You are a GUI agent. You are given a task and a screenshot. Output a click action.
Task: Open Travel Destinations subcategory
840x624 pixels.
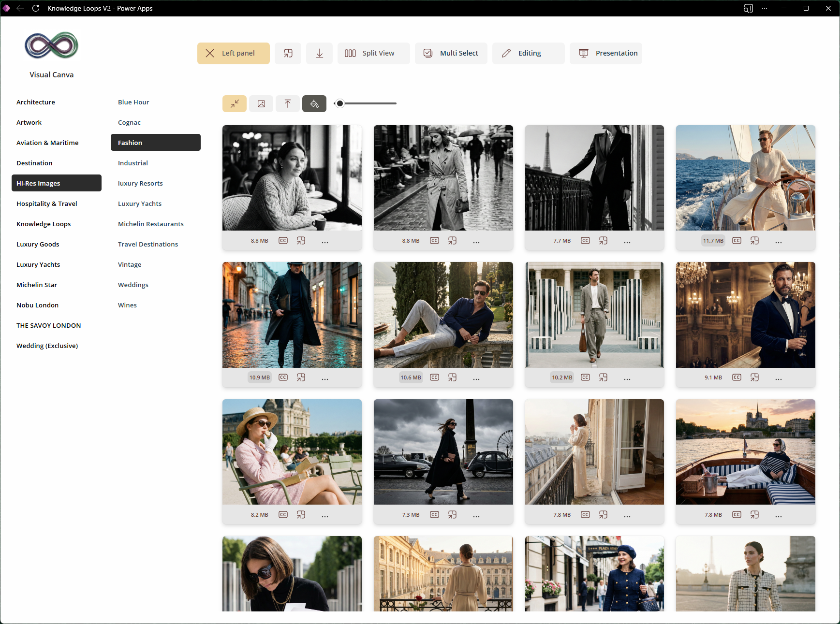tap(148, 244)
